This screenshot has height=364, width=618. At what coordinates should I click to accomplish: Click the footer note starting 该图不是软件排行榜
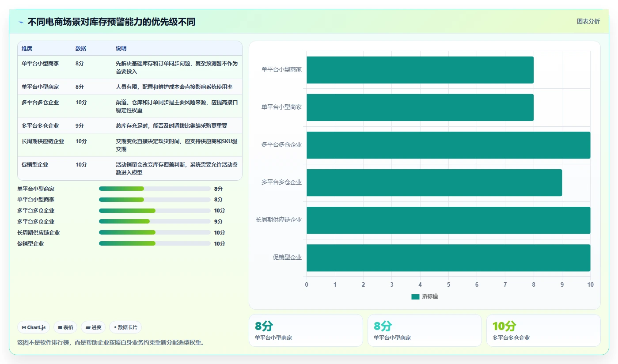[x=110, y=342]
